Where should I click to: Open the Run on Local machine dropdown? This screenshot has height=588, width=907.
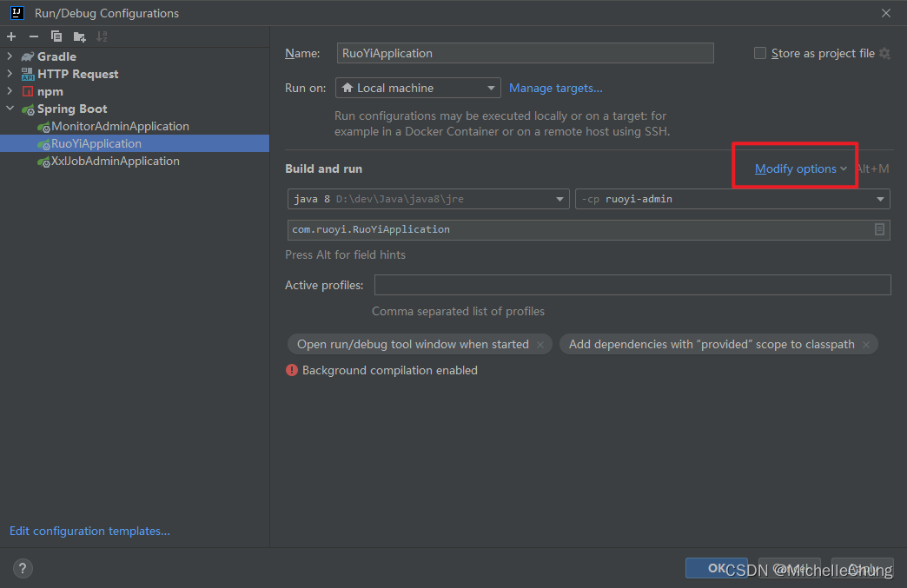pyautogui.click(x=418, y=88)
